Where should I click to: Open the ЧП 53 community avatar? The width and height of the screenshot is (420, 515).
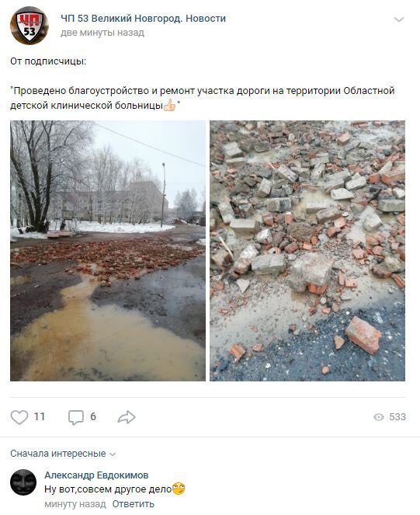point(30,26)
